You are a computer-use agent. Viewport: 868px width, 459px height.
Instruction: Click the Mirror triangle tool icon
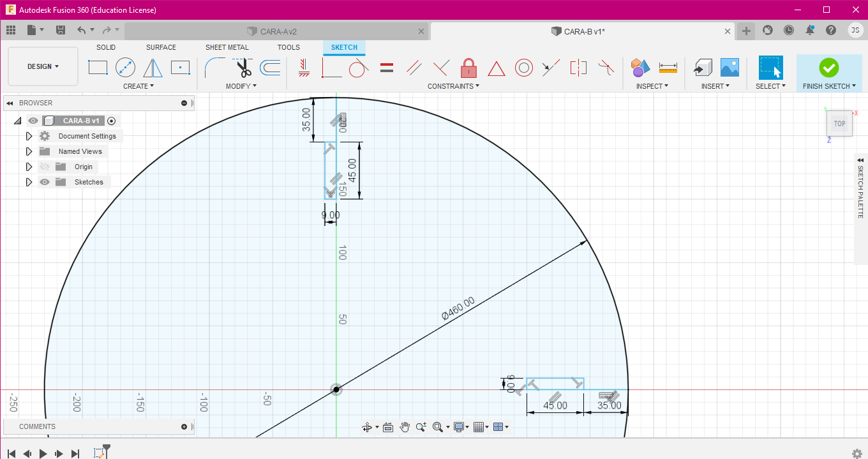coord(153,67)
